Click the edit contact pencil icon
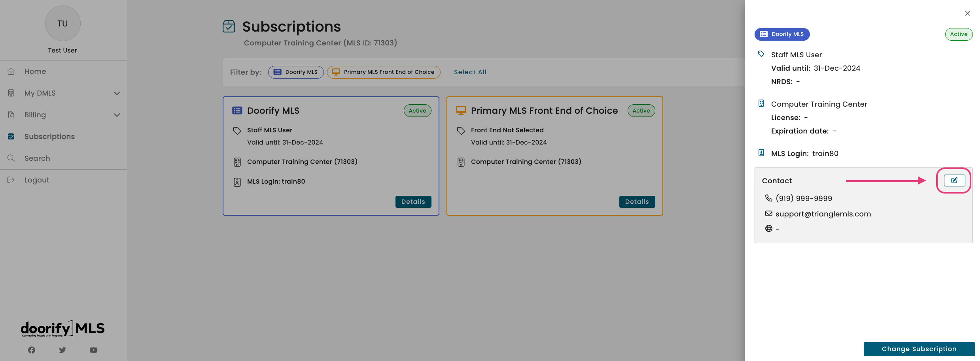This screenshot has width=980, height=361. [x=954, y=180]
